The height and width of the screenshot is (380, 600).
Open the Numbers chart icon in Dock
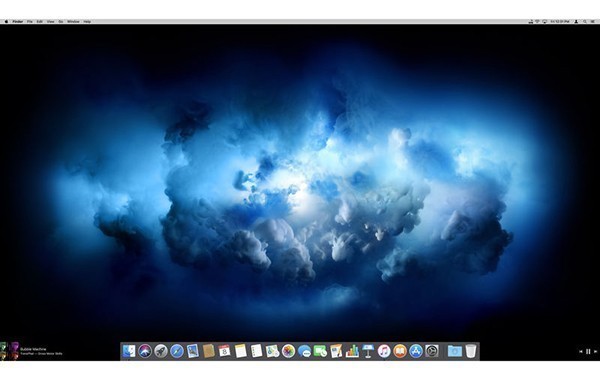click(352, 351)
